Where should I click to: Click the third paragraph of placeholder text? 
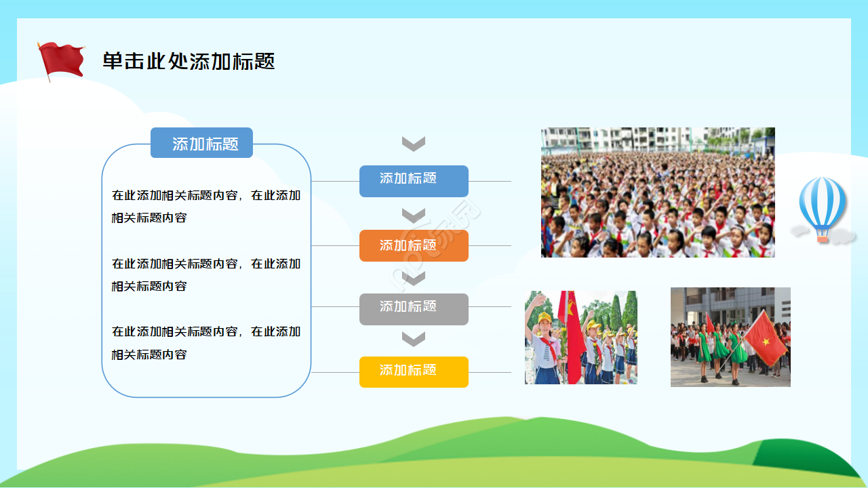click(x=206, y=343)
